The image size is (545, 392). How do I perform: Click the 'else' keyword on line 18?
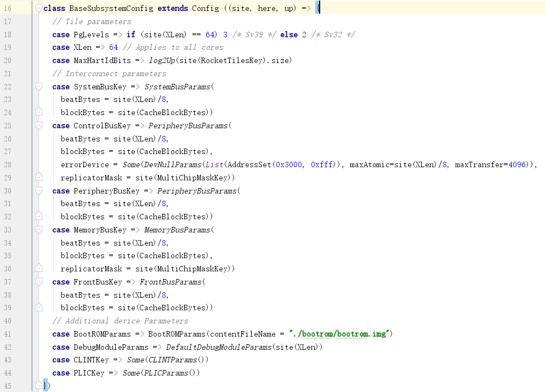(289, 35)
